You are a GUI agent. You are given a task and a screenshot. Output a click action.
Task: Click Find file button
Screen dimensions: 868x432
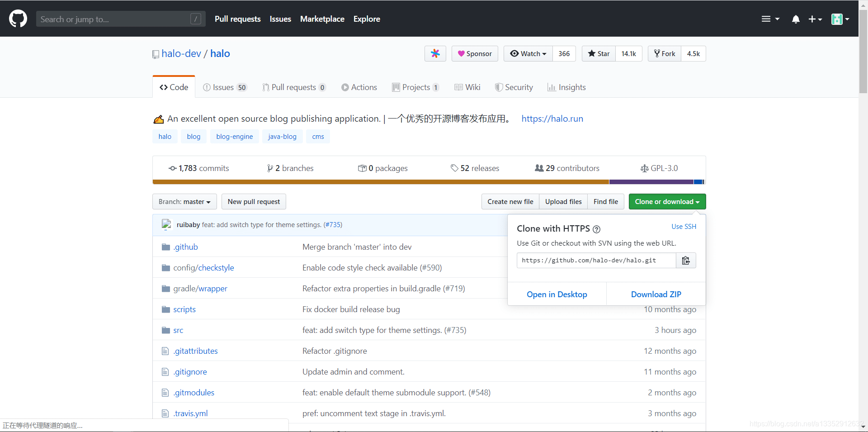[x=606, y=202]
